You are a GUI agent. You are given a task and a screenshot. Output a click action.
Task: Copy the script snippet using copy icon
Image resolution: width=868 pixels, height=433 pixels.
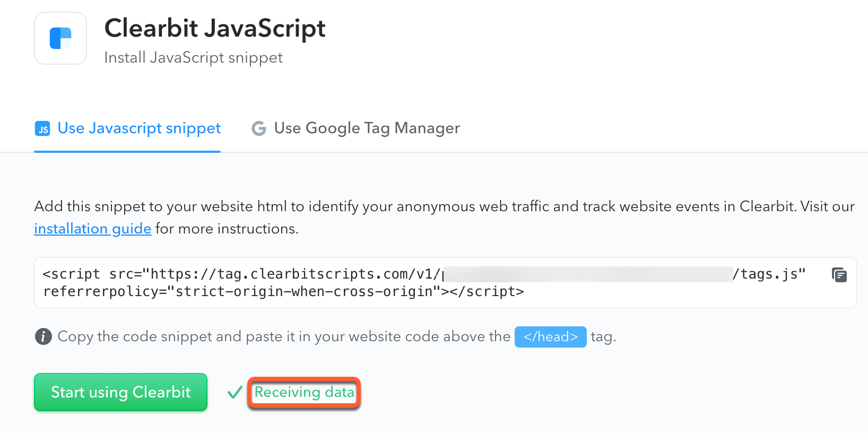click(x=839, y=275)
